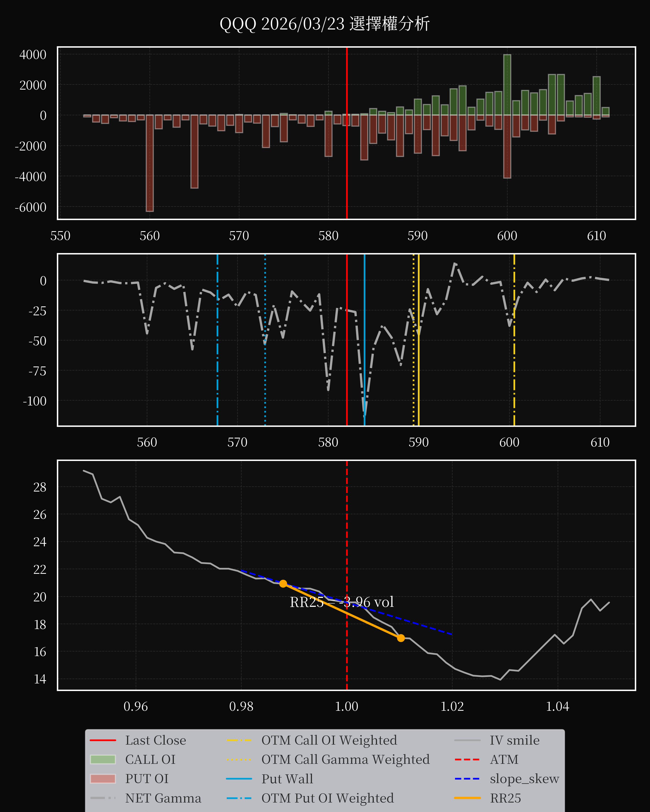This screenshot has height=812, width=650.
Task: Click the yellow dash-dot vertical line near 600
Action: click(514, 340)
